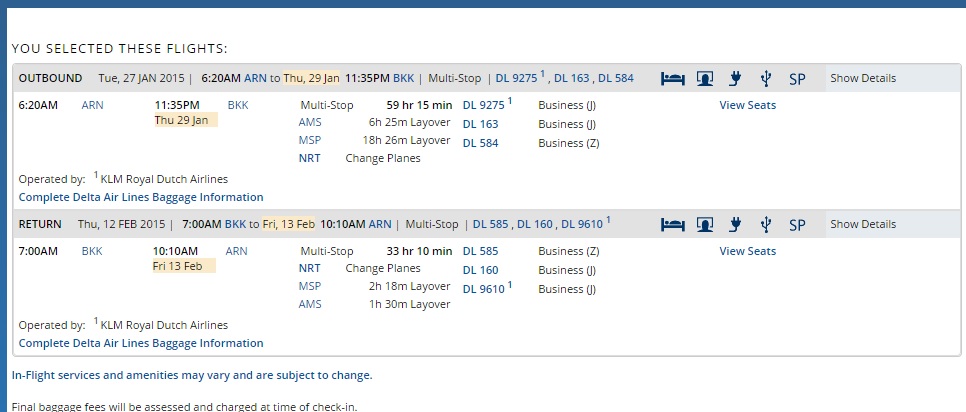Click the flat-bed seat icon for the return flight
This screenshot has height=412, width=966.
click(x=672, y=224)
